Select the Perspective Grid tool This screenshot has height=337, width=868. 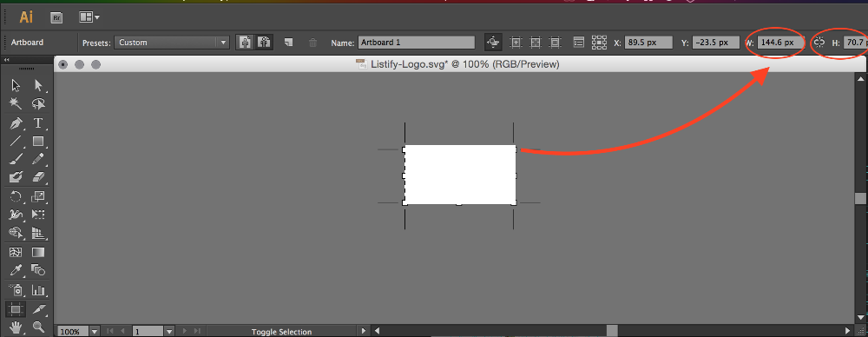tap(38, 232)
